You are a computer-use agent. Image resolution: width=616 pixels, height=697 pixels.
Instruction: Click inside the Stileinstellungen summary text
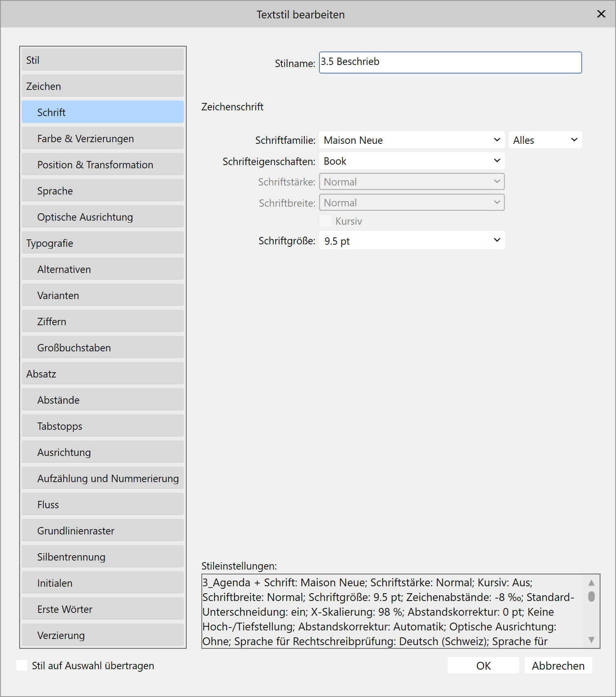click(x=392, y=612)
